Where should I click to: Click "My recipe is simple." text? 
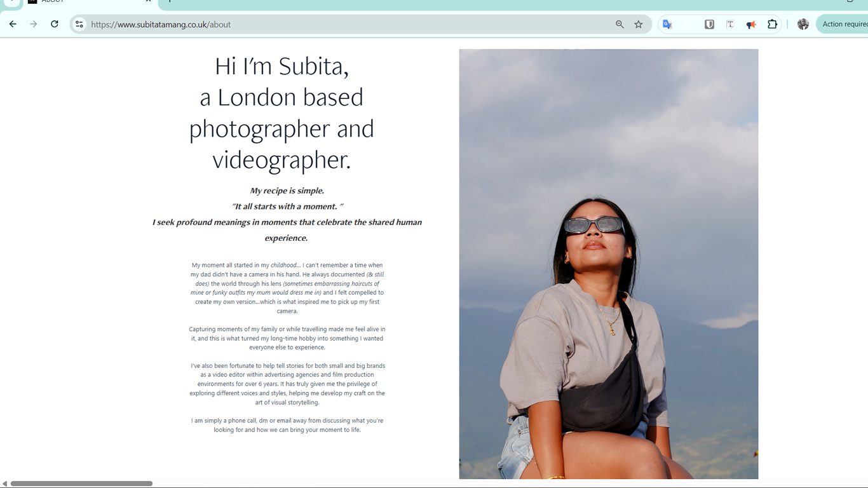click(287, 191)
